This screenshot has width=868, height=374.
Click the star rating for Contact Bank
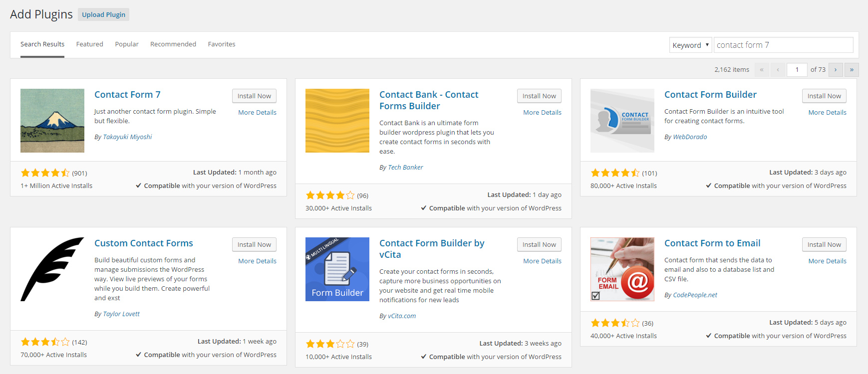click(x=330, y=195)
